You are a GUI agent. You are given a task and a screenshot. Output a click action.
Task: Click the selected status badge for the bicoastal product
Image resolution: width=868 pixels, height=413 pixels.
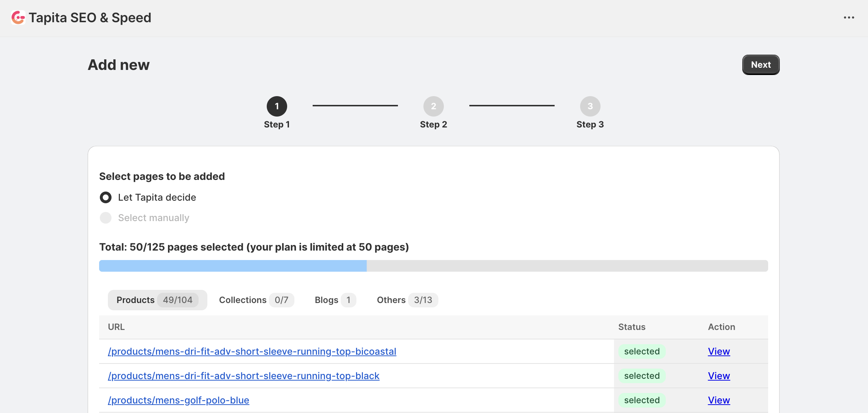[x=642, y=351]
